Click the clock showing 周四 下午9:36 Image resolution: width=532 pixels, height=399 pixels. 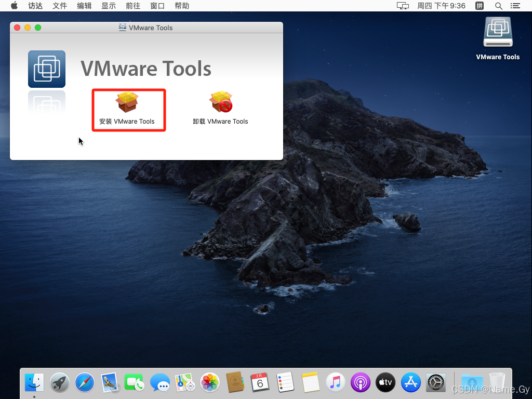pos(442,6)
